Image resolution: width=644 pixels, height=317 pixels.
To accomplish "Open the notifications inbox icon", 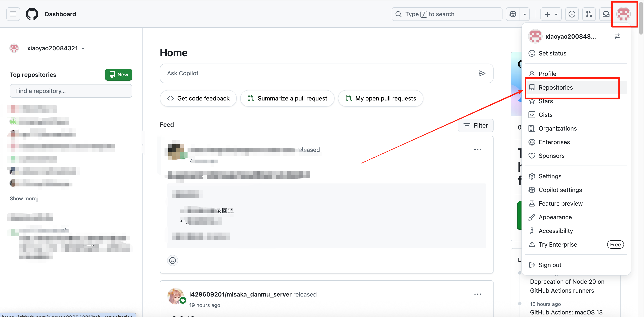I will (606, 14).
